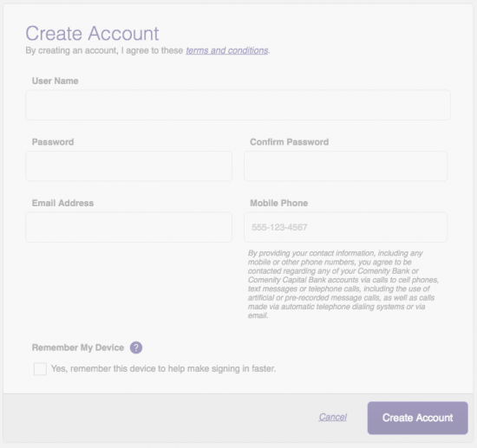Viewport: 477px width, 448px height.
Task: Click the Cancel link
Action: click(332, 417)
